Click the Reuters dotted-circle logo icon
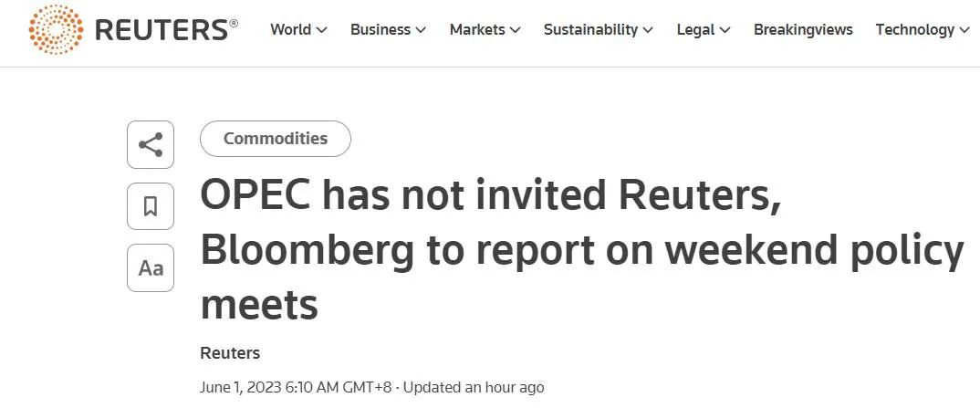 56,29
